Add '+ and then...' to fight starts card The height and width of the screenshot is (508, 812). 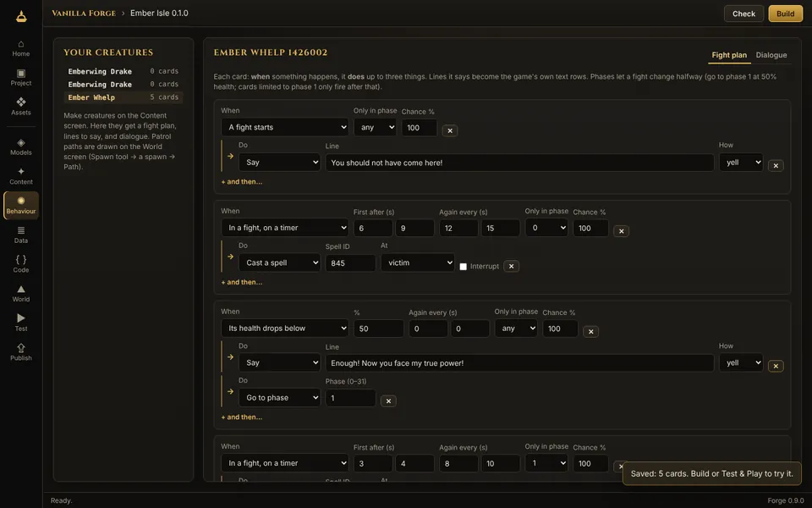tap(242, 182)
